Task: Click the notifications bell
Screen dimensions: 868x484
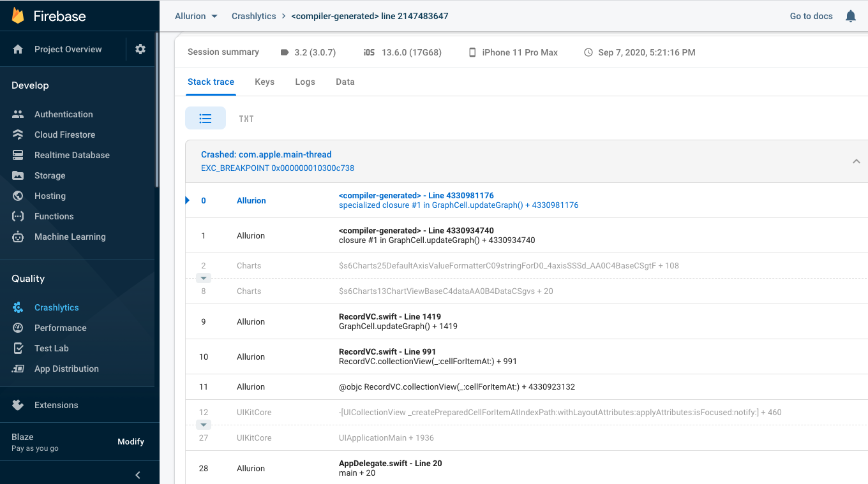Action: coord(850,16)
